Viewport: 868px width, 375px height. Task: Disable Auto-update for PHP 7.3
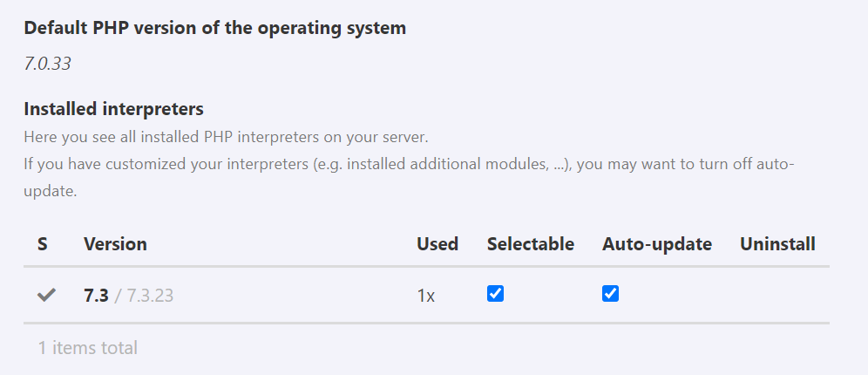(x=610, y=294)
